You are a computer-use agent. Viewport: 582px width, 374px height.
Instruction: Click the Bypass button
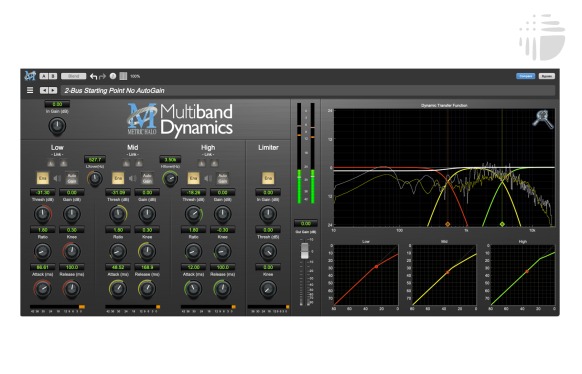(546, 76)
